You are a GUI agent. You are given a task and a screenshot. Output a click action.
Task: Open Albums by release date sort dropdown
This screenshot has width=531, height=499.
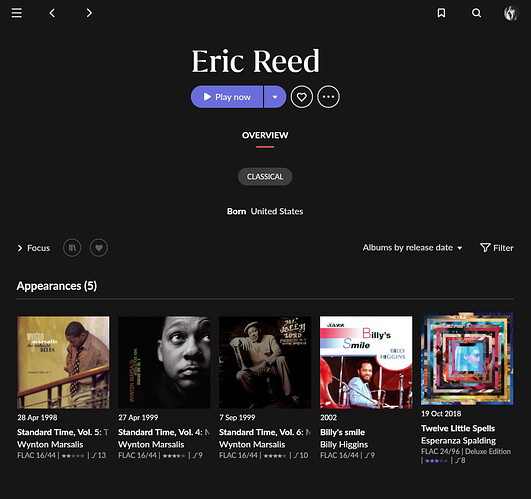[412, 248]
